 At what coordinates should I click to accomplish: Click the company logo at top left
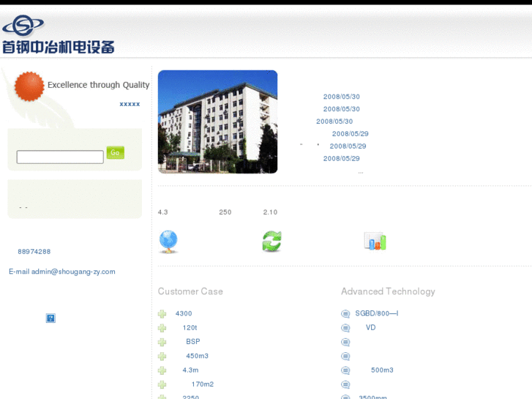58,34
